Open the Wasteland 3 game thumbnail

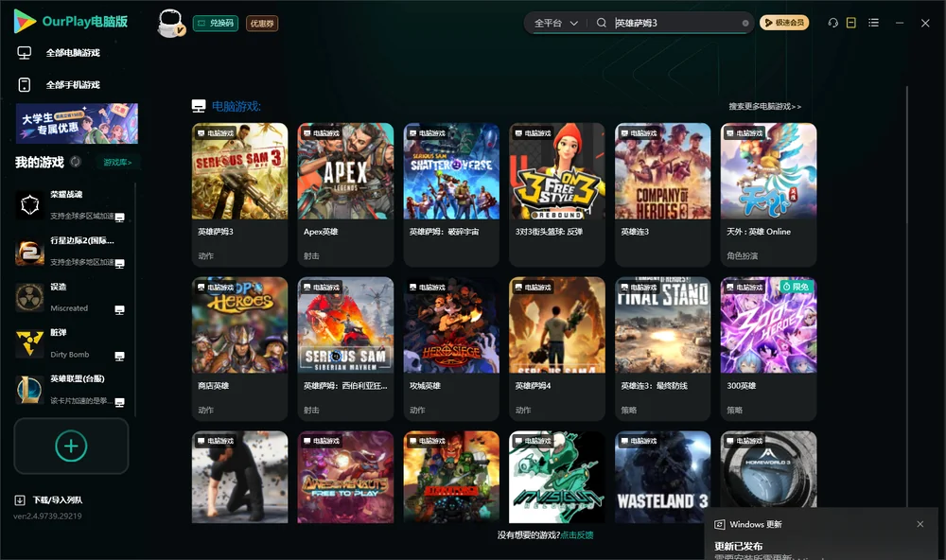click(662, 477)
